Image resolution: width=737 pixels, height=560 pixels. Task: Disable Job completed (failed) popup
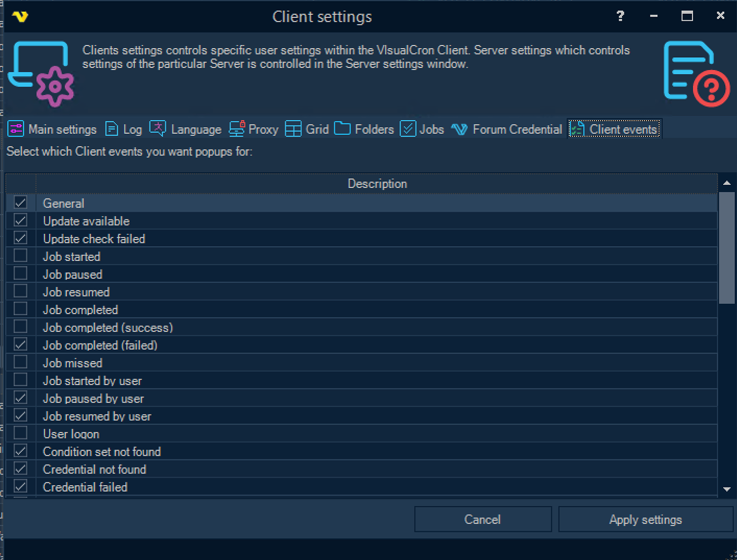click(x=21, y=345)
